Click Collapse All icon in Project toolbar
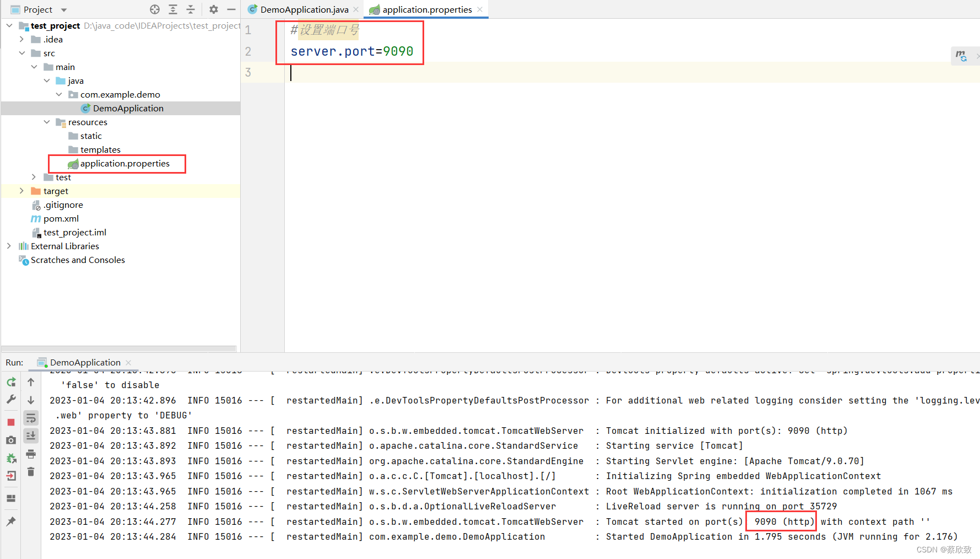 point(191,9)
